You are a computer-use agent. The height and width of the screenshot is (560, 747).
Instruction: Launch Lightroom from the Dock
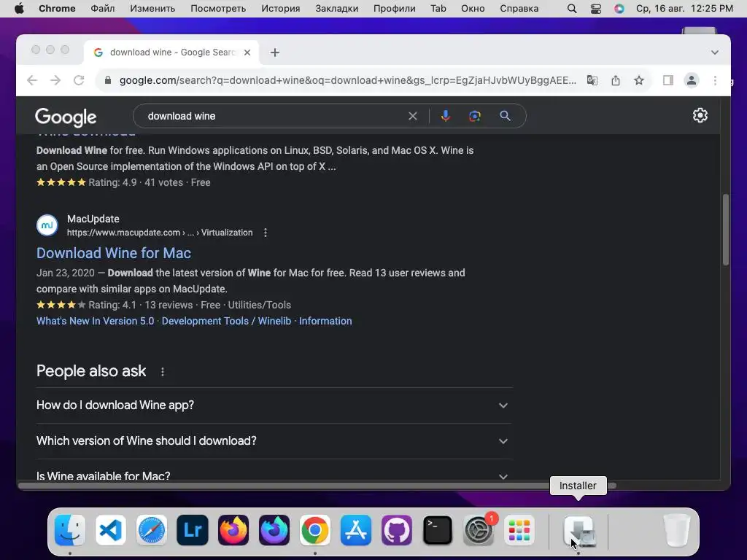pos(193,530)
